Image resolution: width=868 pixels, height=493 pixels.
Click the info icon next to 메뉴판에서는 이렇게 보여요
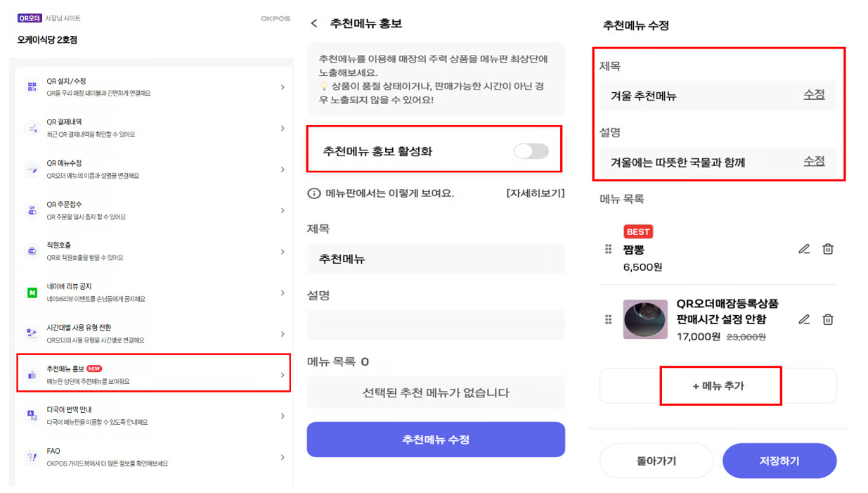[x=314, y=193]
